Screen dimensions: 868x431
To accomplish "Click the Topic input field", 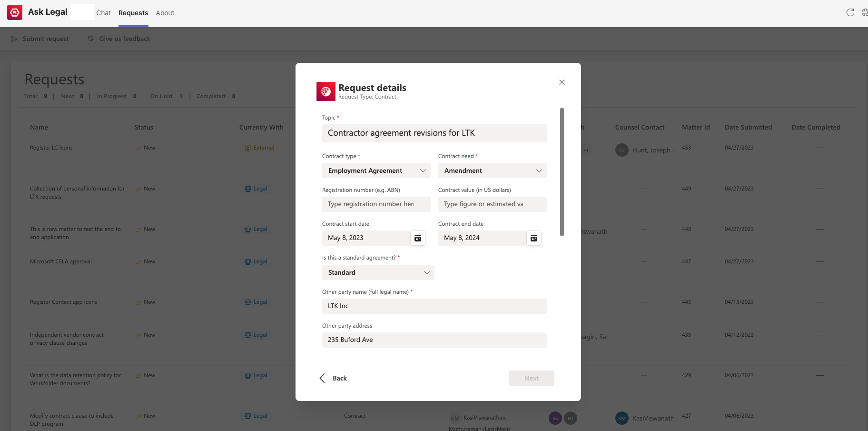I will click(x=434, y=133).
